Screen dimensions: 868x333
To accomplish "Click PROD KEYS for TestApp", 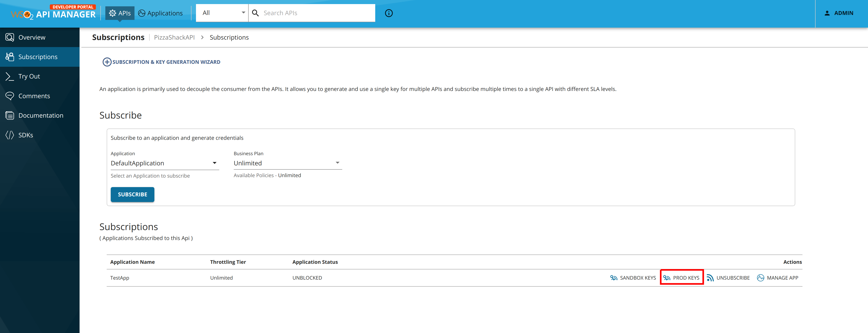I will point(681,277).
